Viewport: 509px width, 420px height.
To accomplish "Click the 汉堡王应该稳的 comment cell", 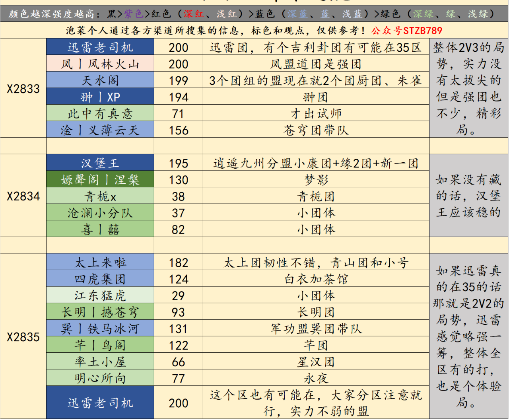I will pos(469,196).
